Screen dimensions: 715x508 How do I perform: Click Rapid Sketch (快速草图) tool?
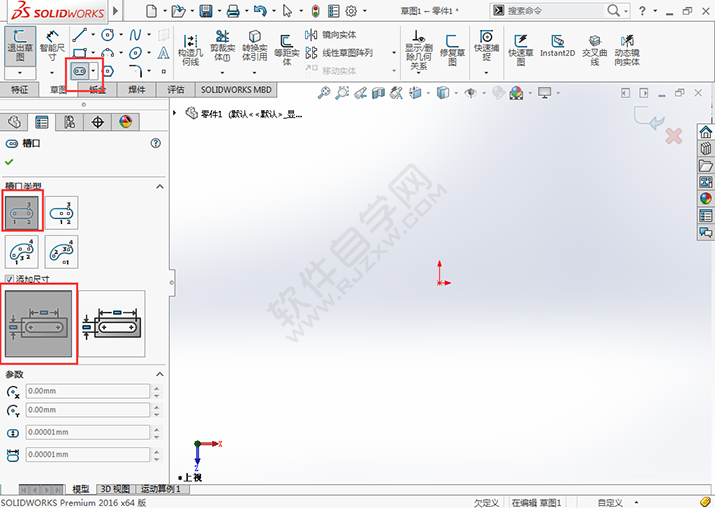pos(521,50)
